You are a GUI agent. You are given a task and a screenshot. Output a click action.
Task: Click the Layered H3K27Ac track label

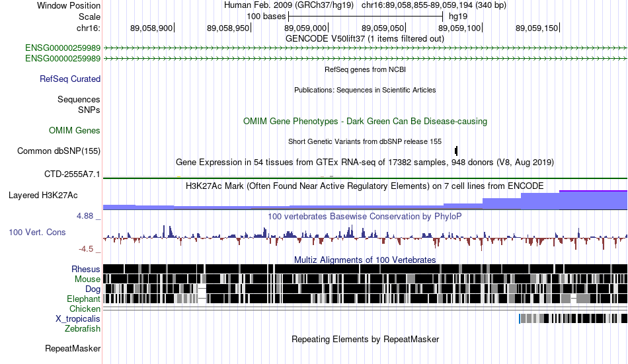pos(43,196)
